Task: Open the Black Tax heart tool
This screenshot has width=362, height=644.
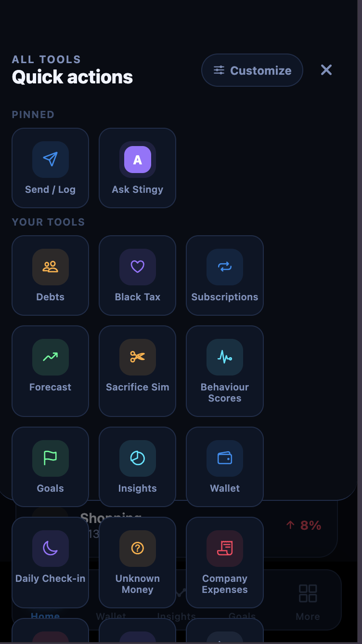Action: [137, 275]
